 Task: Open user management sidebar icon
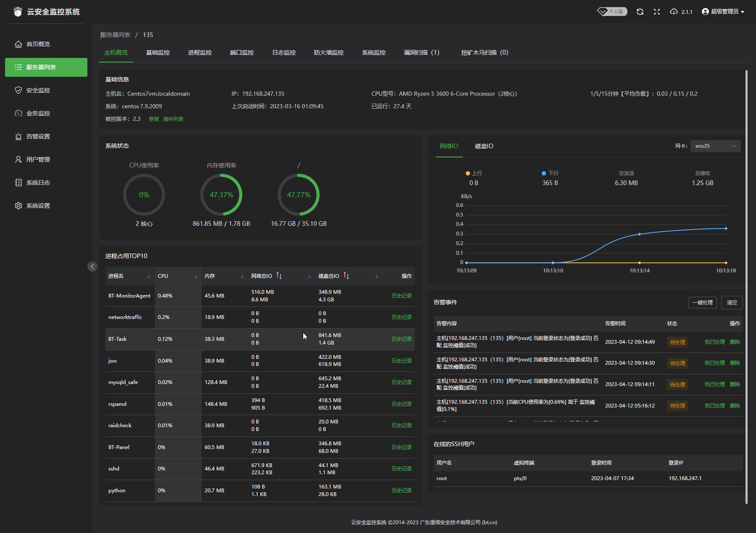point(18,159)
